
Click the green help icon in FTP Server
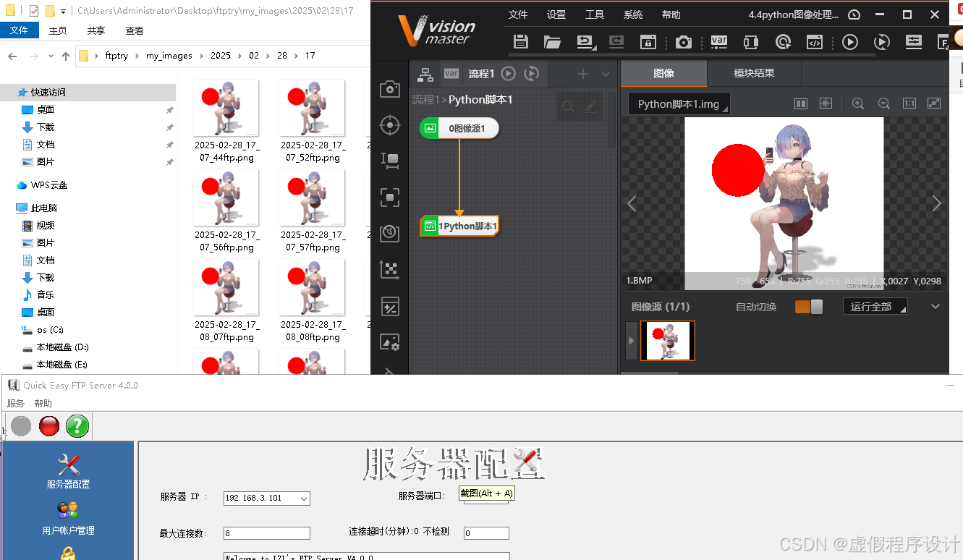[x=77, y=426]
